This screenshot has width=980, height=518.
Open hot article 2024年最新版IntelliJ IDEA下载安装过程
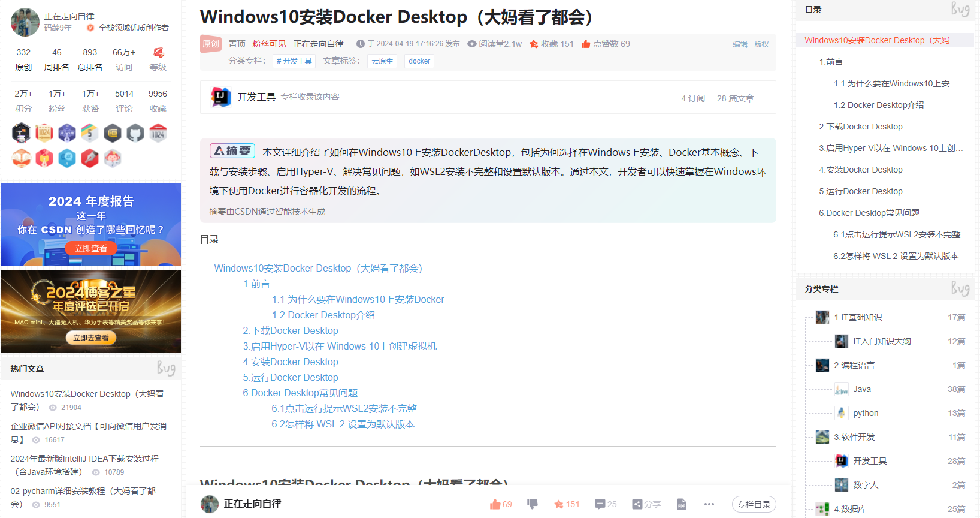84,465
